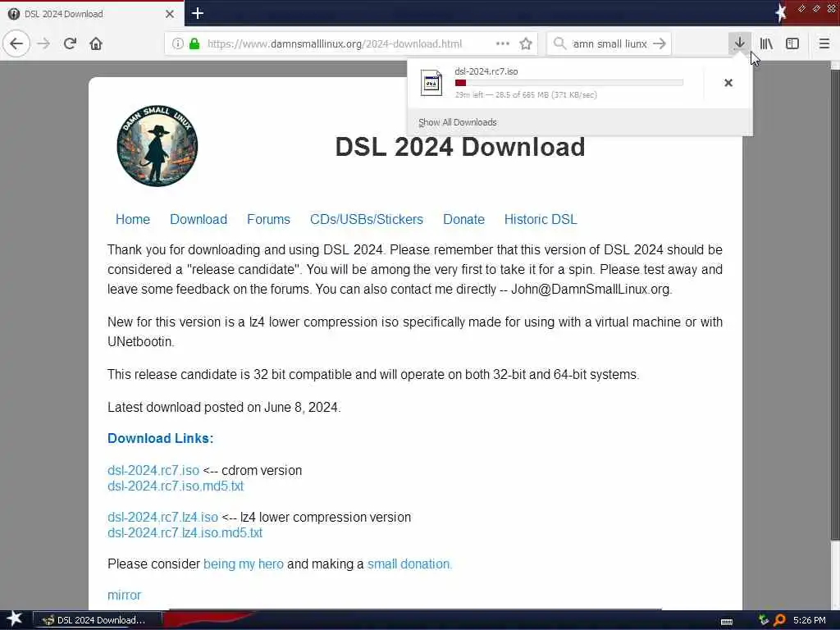Click the green padlock security icon
840x630 pixels.
(194, 43)
